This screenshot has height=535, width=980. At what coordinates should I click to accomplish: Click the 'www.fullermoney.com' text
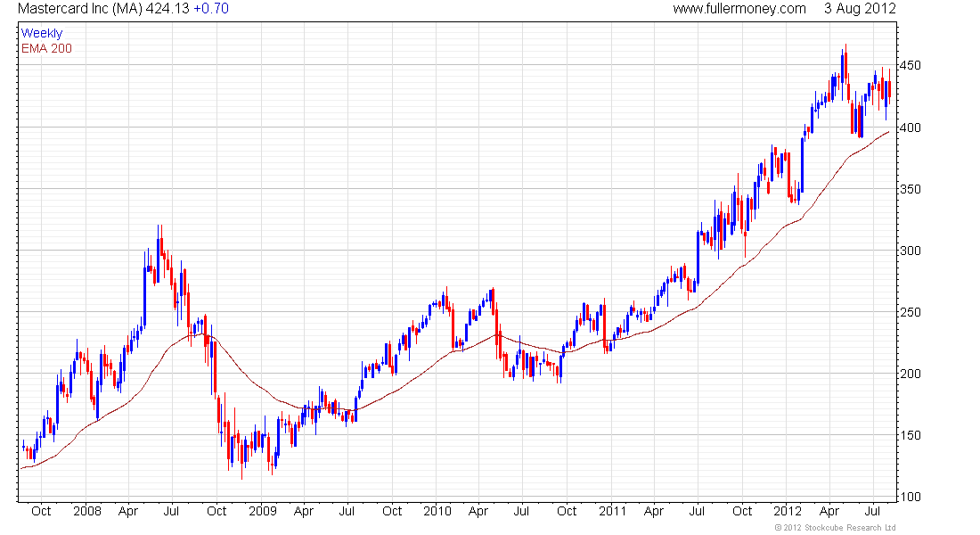point(739,9)
